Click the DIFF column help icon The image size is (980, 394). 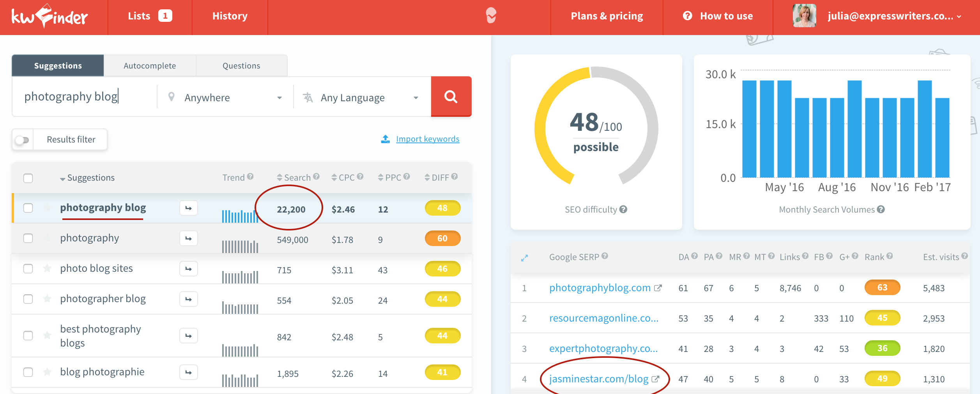pyautogui.click(x=455, y=176)
